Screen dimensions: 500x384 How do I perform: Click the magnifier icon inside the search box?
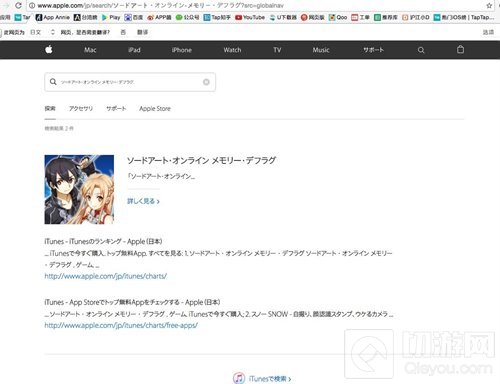point(53,82)
